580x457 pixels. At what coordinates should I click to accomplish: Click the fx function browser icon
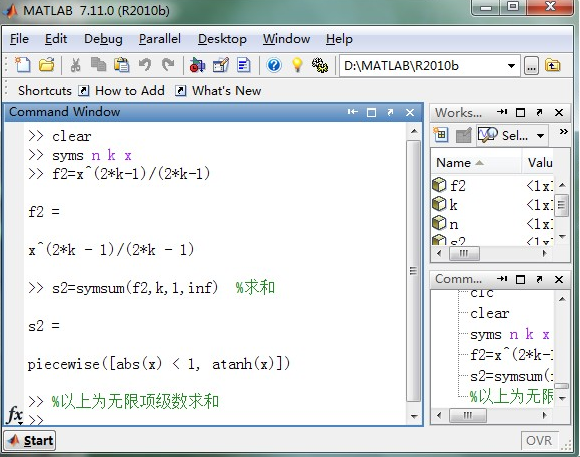point(15,415)
